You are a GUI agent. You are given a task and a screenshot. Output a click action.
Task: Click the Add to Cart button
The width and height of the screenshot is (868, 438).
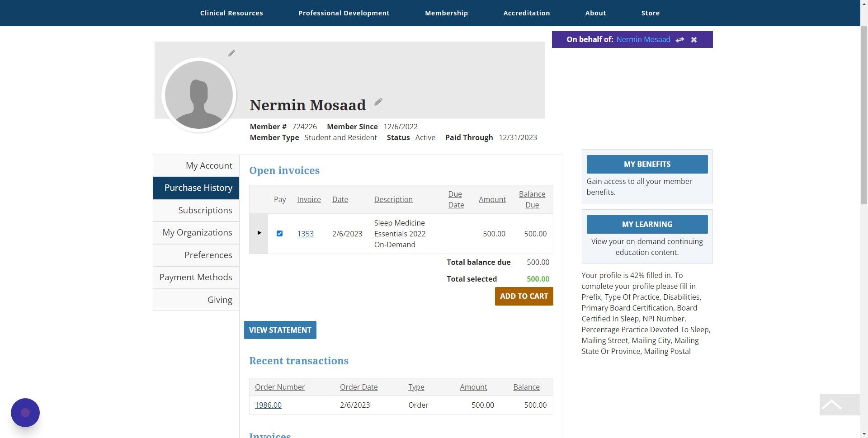coord(524,296)
